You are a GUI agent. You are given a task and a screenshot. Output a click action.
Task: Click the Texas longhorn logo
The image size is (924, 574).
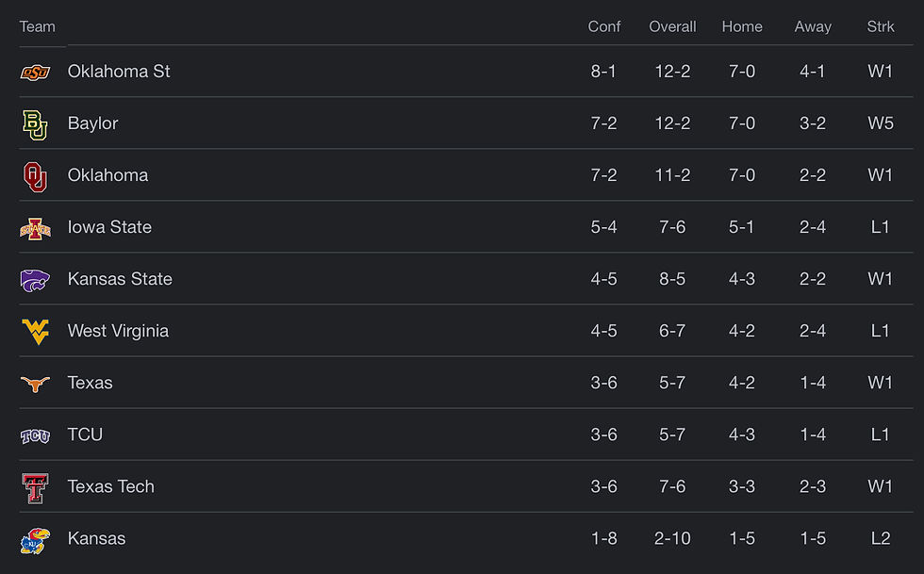coord(36,385)
